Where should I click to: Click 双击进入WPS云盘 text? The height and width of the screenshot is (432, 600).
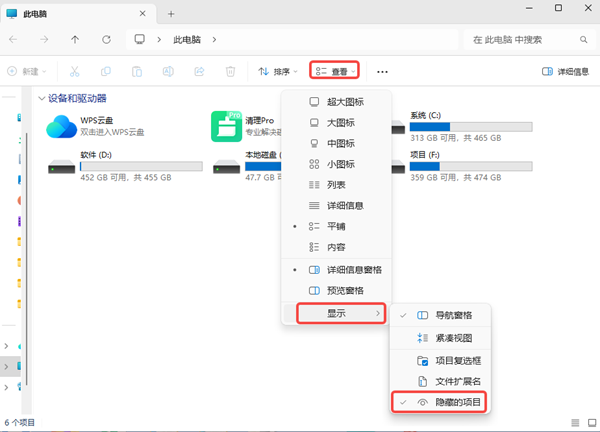coord(112,132)
